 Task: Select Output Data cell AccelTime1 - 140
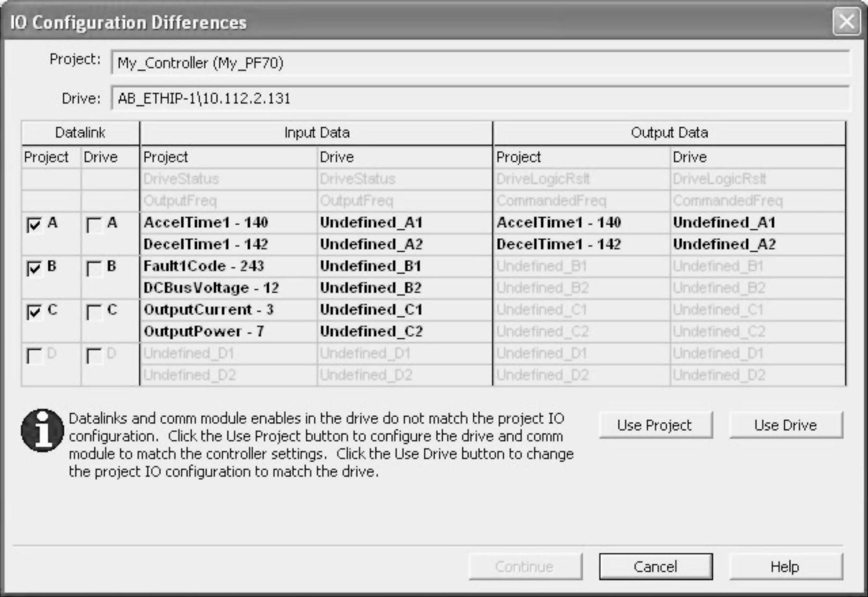(582, 223)
